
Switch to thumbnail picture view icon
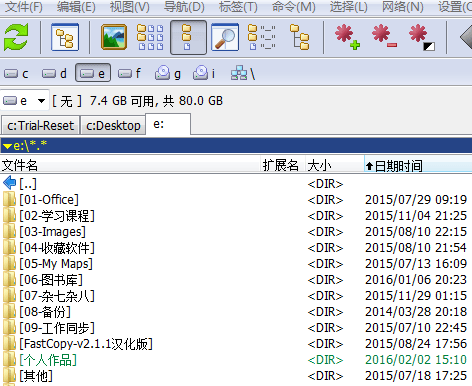tap(114, 37)
